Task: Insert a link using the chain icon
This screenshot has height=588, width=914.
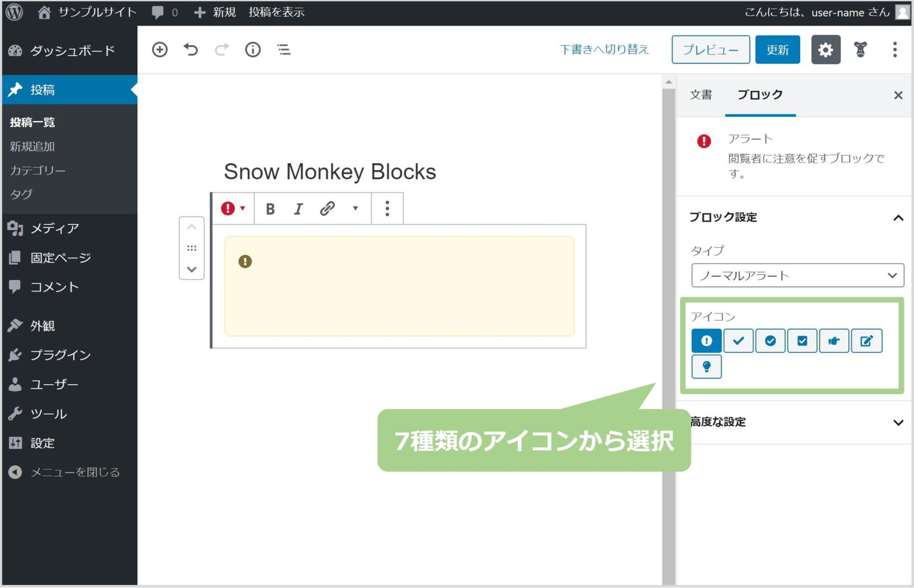Action: [x=327, y=208]
